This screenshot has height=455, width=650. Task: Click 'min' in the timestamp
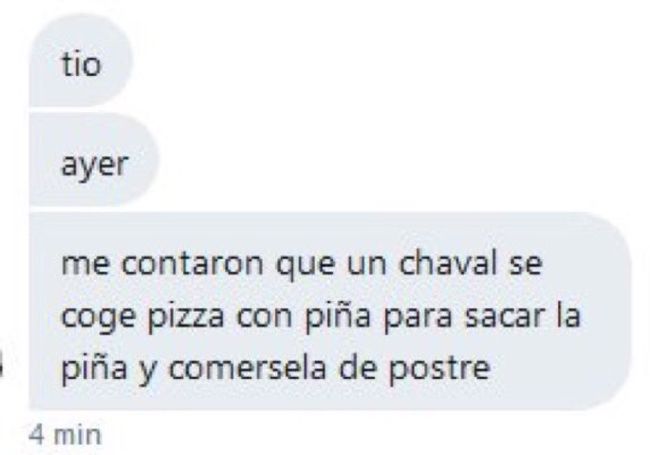(78, 436)
